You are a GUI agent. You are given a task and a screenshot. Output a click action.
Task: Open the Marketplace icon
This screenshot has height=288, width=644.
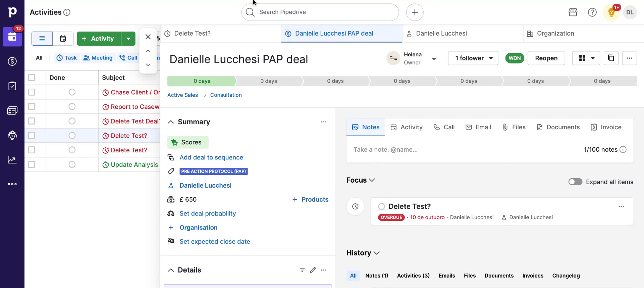click(573, 12)
